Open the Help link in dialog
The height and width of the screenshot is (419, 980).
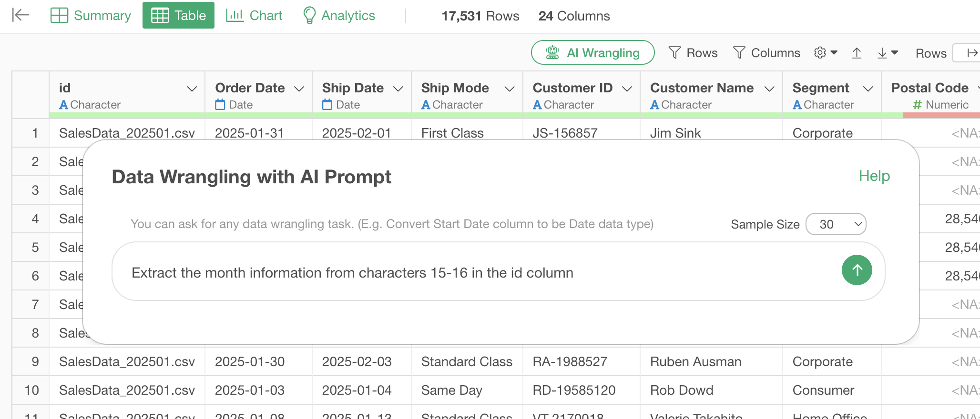874,176
